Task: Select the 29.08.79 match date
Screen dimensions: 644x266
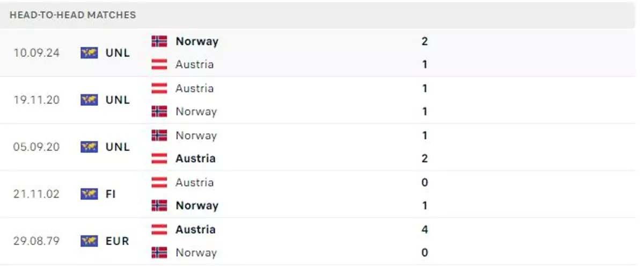Action: click(36, 241)
